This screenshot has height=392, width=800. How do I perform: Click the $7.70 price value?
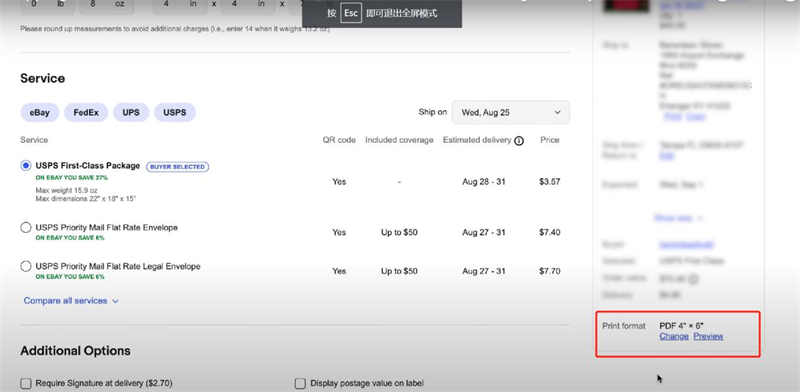pos(549,271)
